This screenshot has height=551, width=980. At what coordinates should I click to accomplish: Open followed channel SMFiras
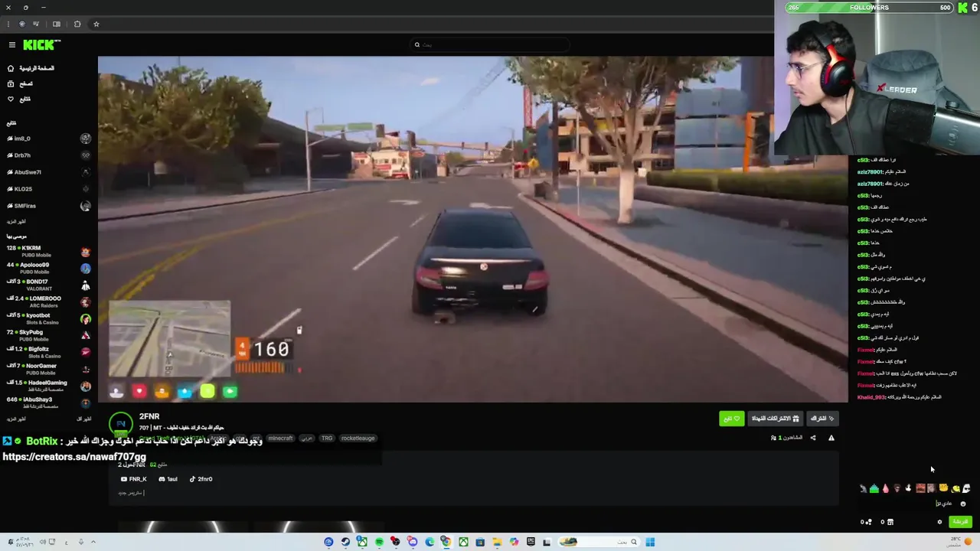click(x=49, y=206)
